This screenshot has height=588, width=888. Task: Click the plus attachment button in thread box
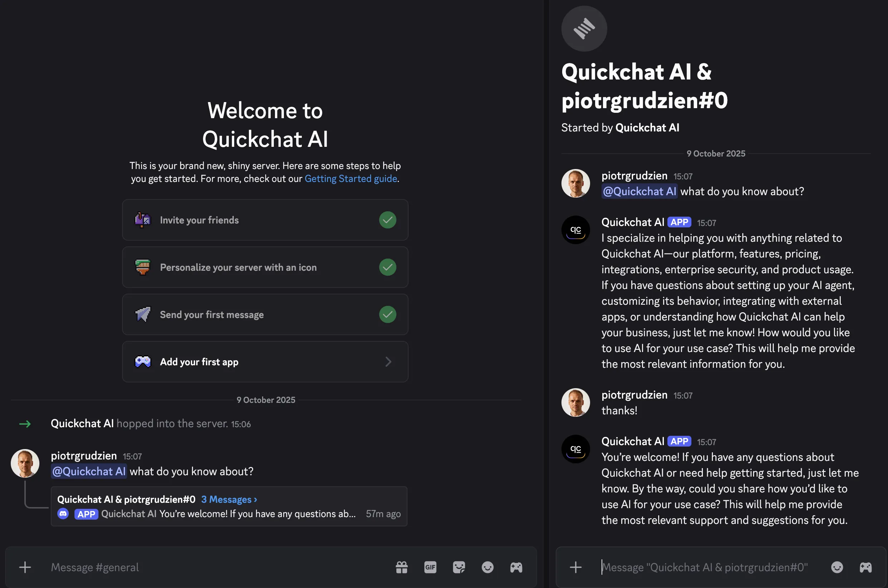[x=576, y=567]
